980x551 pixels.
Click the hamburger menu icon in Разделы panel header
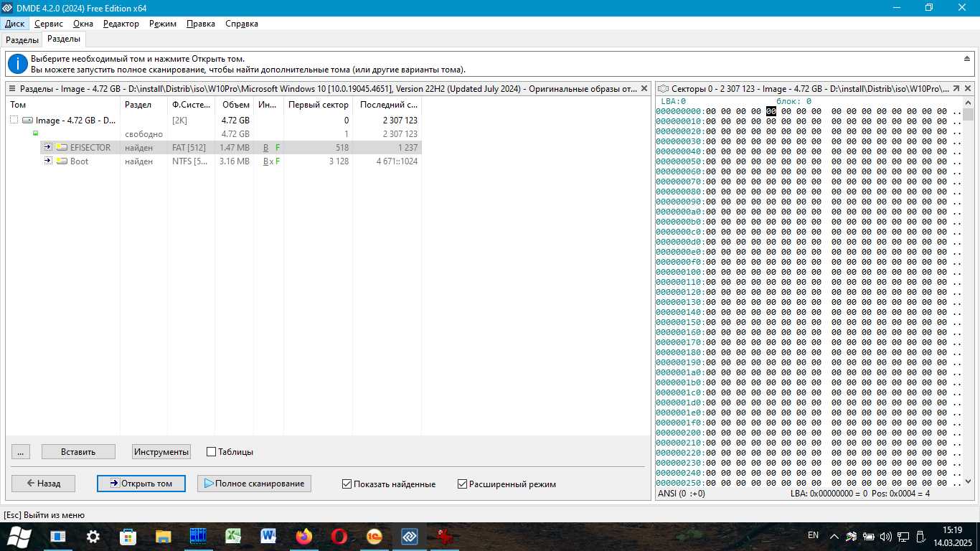(12, 89)
